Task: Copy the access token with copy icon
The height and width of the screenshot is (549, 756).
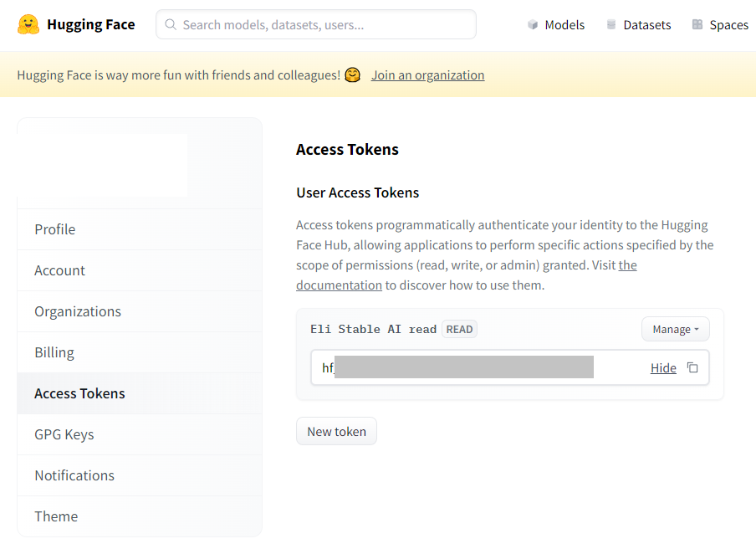Action: pyautogui.click(x=692, y=367)
